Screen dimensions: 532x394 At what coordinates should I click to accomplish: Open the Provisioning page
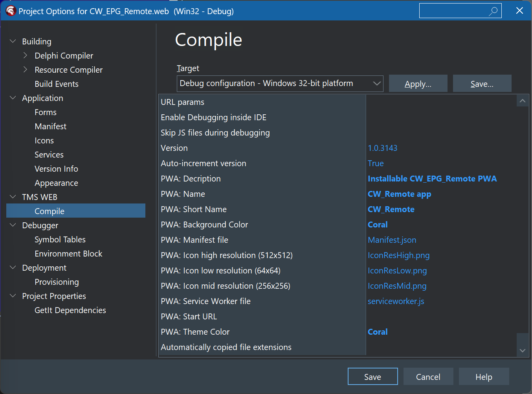(x=57, y=282)
